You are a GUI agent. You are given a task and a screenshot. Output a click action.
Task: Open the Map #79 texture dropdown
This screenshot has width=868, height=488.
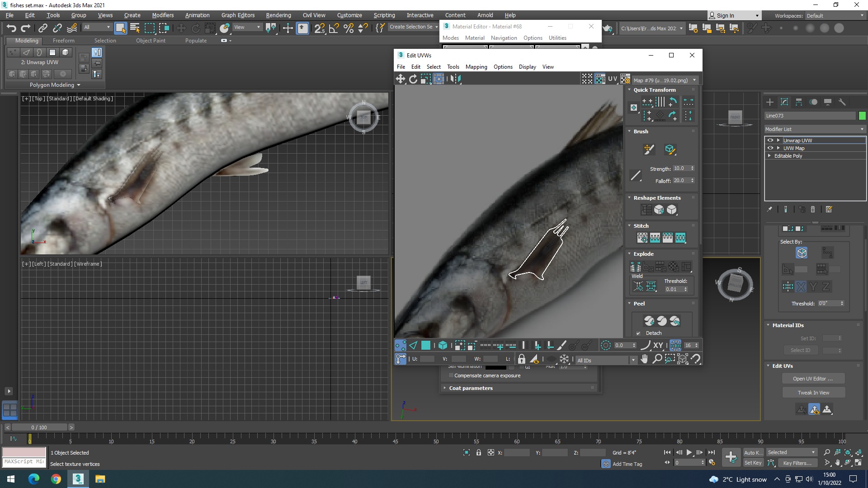[x=665, y=80]
